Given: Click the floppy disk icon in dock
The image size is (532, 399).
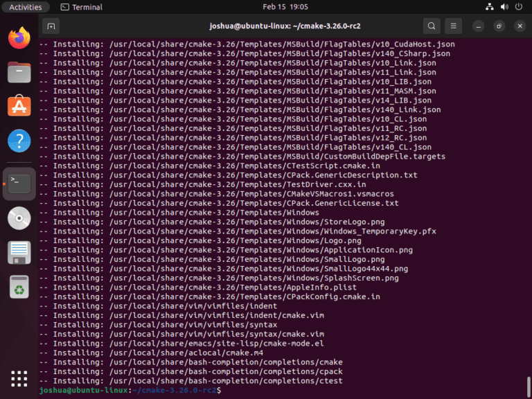Looking at the screenshot, I should (x=19, y=252).
